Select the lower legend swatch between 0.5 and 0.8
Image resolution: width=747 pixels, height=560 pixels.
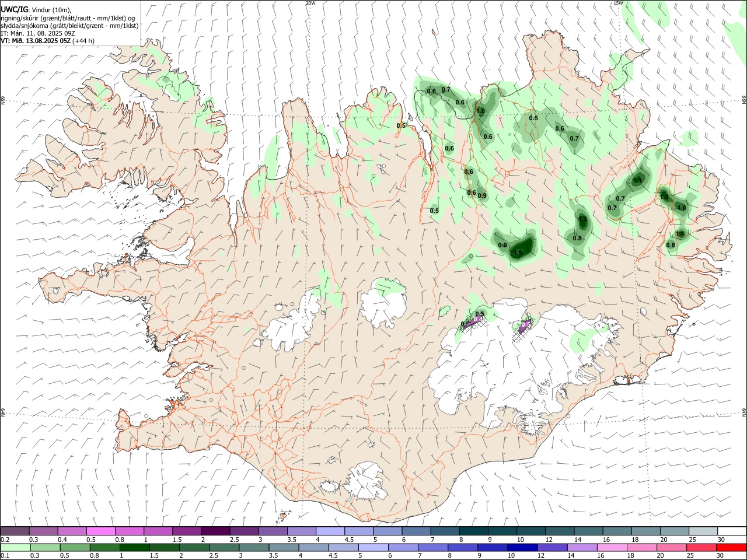tap(75, 547)
